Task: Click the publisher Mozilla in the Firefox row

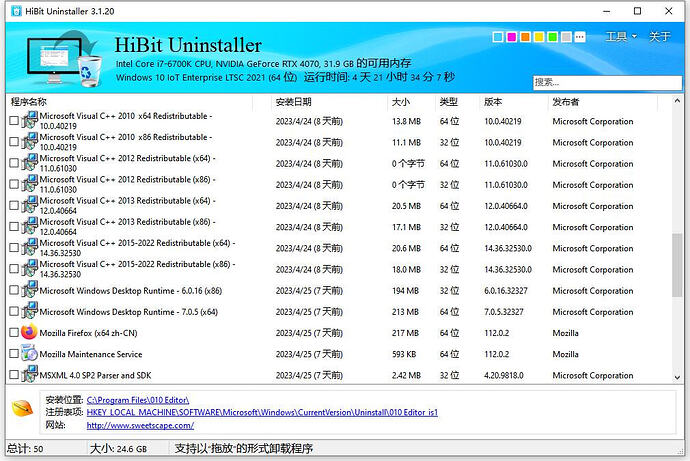Action: 565,333
